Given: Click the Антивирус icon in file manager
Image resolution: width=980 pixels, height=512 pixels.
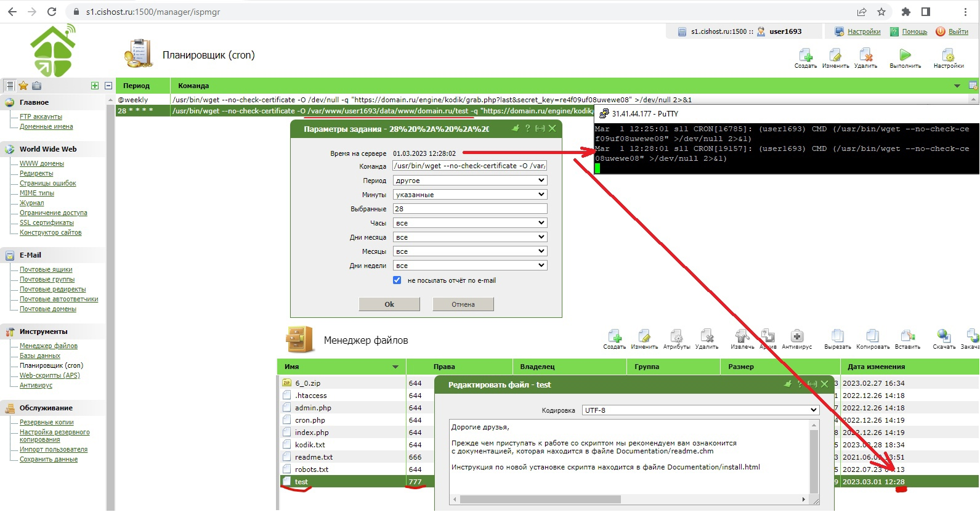Looking at the screenshot, I should 796,336.
